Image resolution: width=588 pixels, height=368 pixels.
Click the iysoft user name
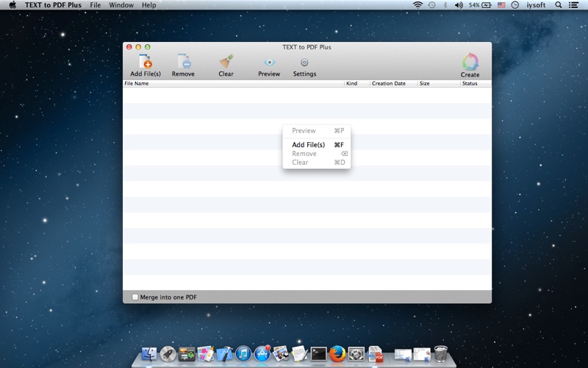(x=536, y=5)
